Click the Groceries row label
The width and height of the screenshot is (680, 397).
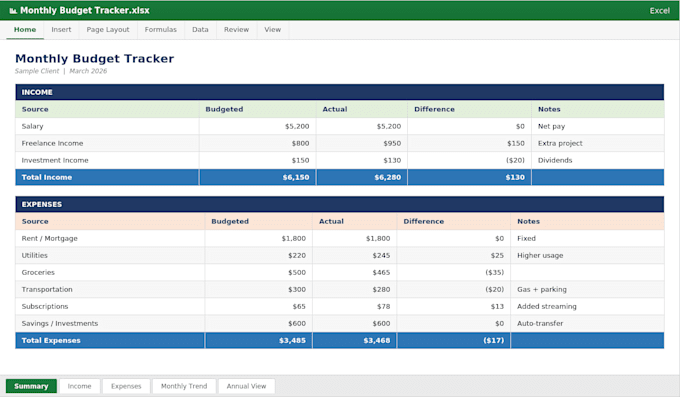[x=38, y=272]
